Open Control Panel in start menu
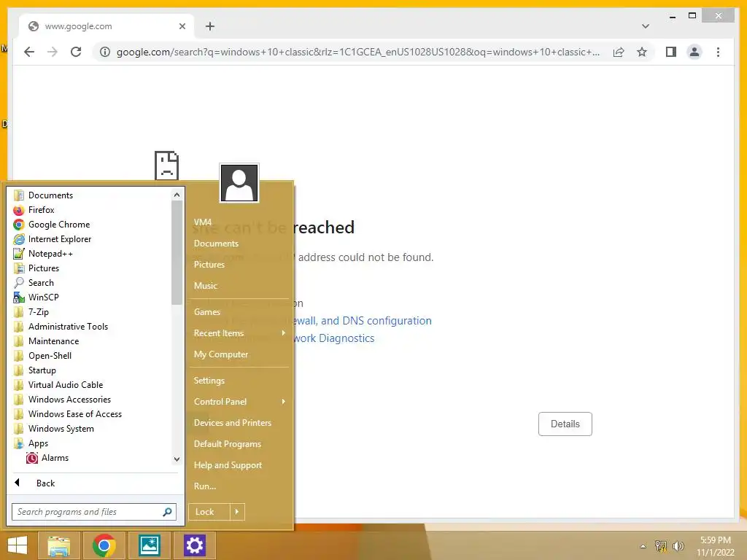 [239, 402]
